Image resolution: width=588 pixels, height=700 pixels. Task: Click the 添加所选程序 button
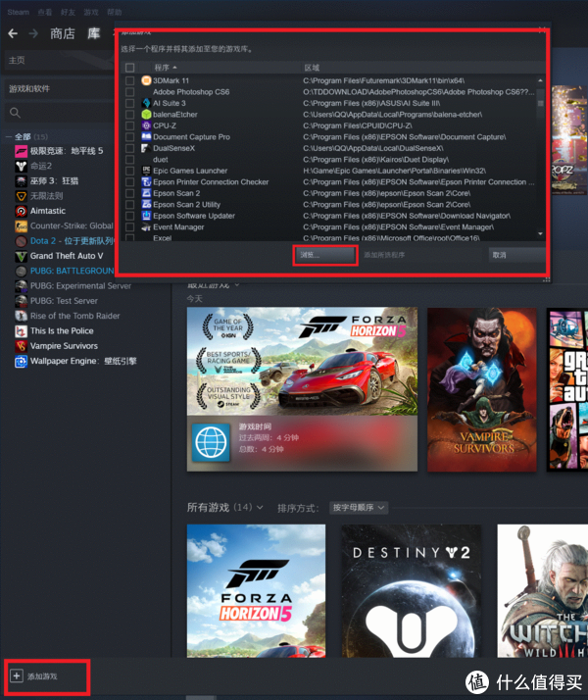click(x=384, y=255)
